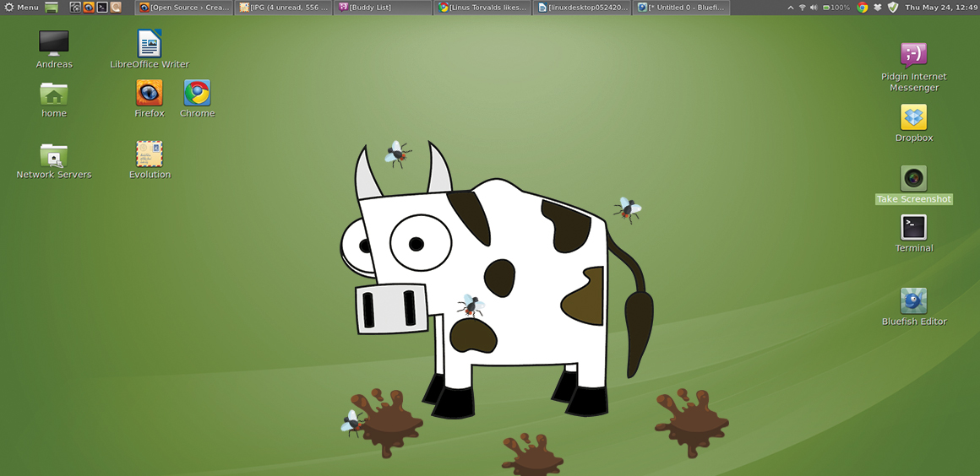Switch to the Buddy List window
This screenshot has width=980, height=476.
click(383, 8)
